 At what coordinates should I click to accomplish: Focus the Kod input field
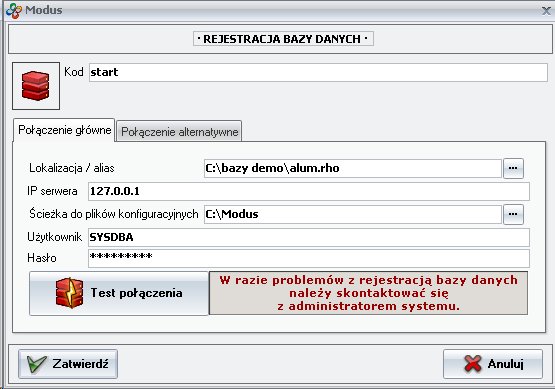pyautogui.click(x=318, y=73)
